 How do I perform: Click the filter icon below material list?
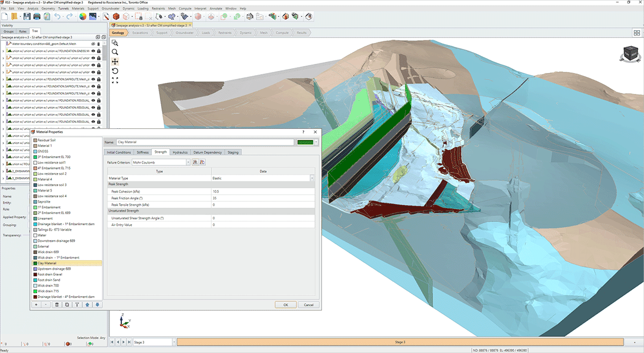(x=77, y=305)
